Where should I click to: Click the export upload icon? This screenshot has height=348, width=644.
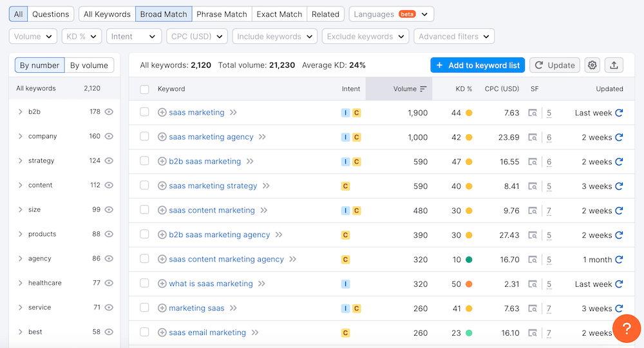(614, 65)
